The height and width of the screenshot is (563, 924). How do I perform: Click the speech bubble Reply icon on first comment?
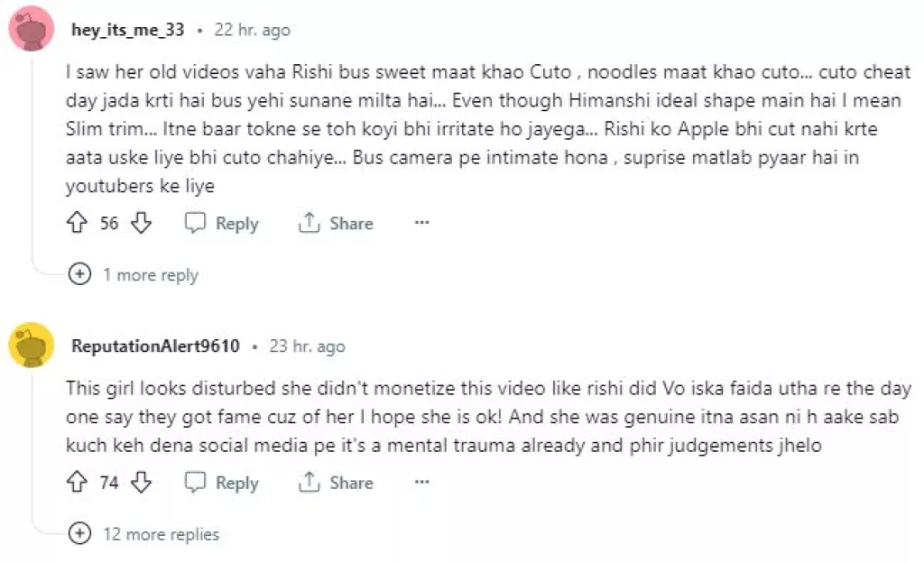coord(195,223)
